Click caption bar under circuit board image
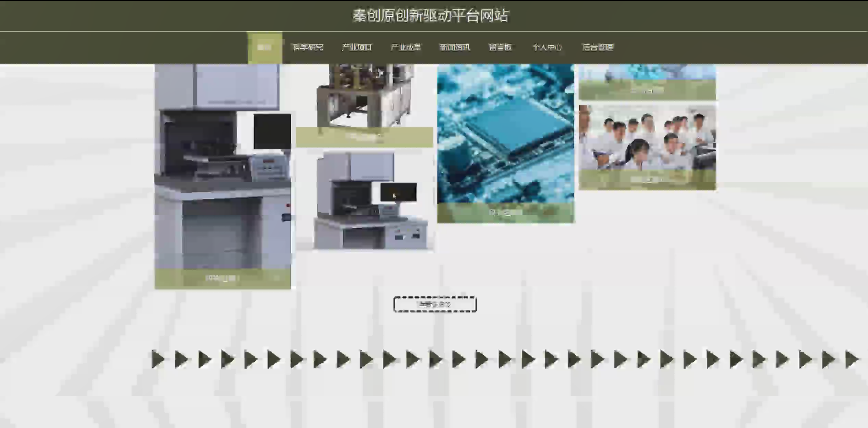The width and height of the screenshot is (868, 428). [x=506, y=213]
